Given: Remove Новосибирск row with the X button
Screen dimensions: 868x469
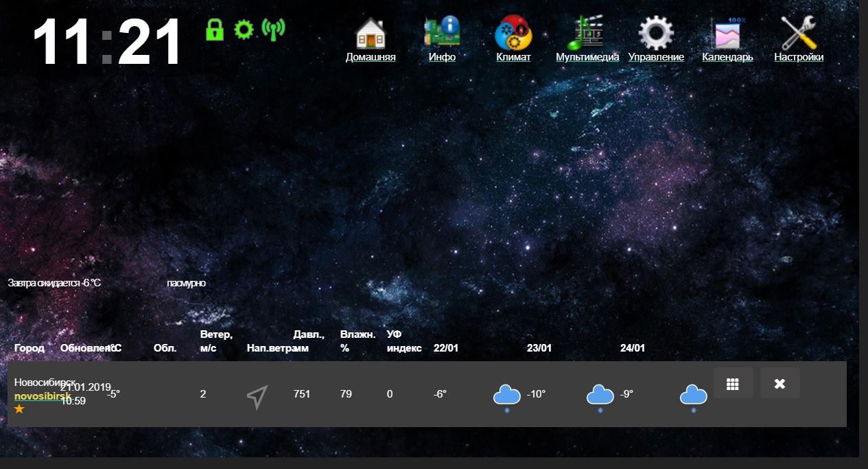Looking at the screenshot, I should point(780,383).
